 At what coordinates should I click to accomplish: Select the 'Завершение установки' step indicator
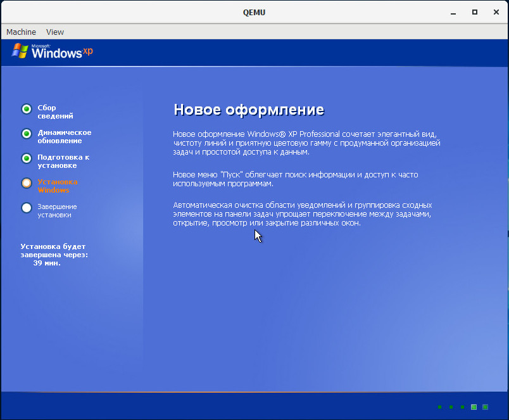27,208
